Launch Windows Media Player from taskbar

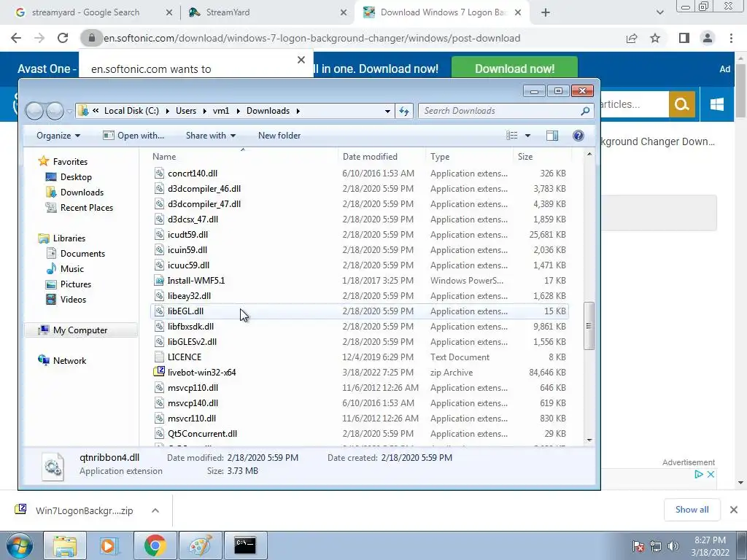pyautogui.click(x=109, y=545)
